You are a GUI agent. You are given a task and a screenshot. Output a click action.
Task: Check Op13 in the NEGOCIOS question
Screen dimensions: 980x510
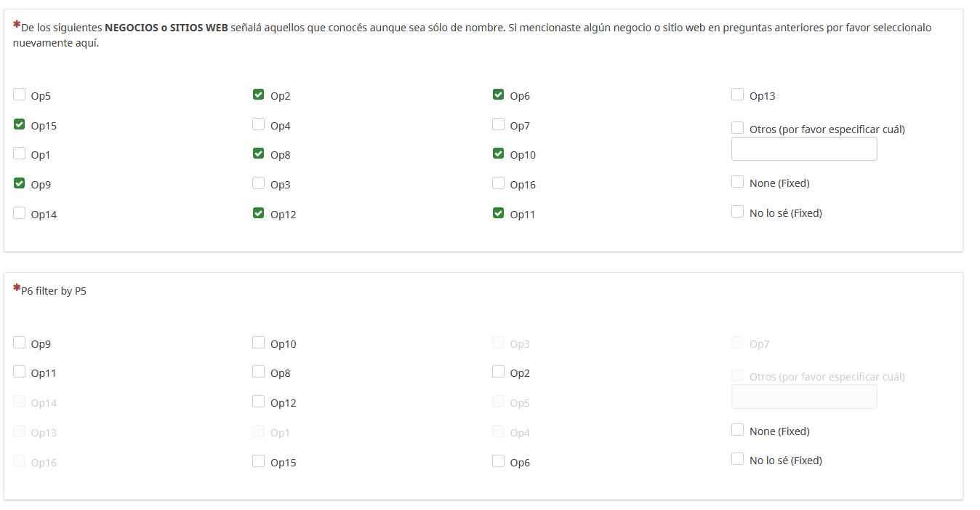[x=738, y=95]
